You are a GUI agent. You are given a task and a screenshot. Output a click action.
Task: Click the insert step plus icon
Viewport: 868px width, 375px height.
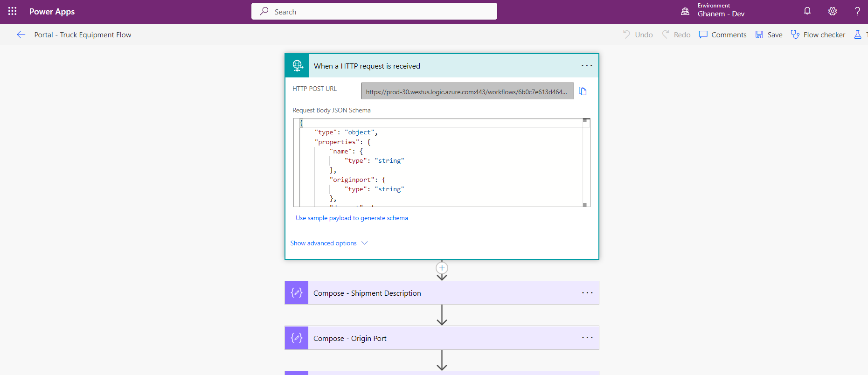(x=442, y=268)
